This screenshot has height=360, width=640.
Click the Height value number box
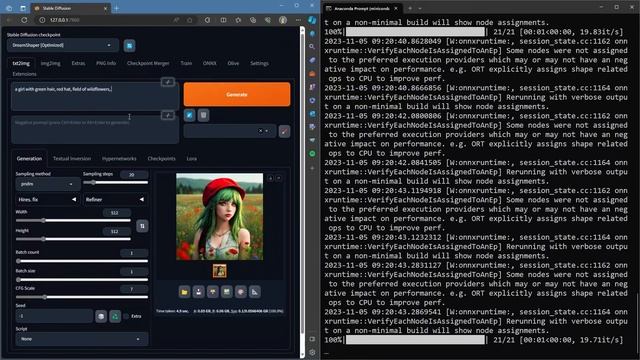click(116, 231)
